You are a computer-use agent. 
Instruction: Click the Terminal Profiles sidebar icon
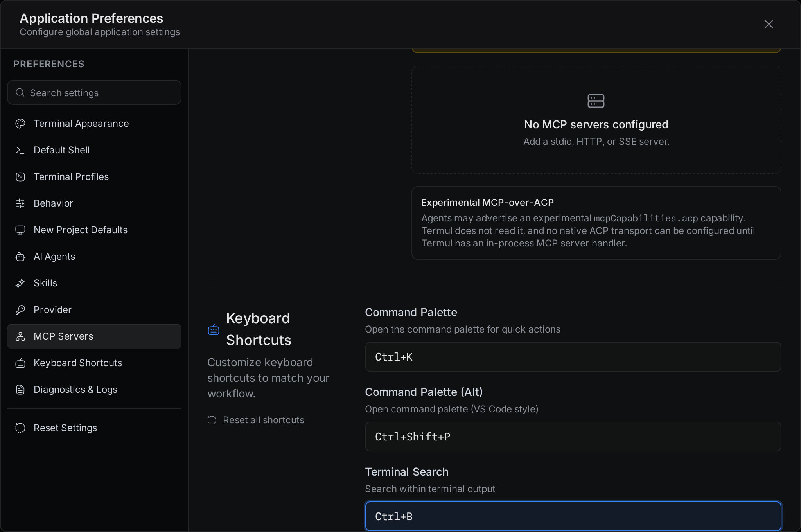click(20, 177)
